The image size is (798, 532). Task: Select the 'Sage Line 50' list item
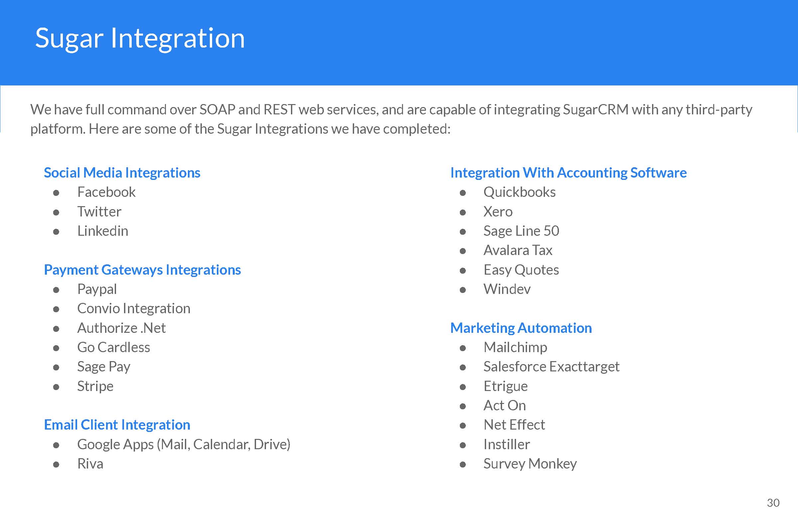click(521, 231)
